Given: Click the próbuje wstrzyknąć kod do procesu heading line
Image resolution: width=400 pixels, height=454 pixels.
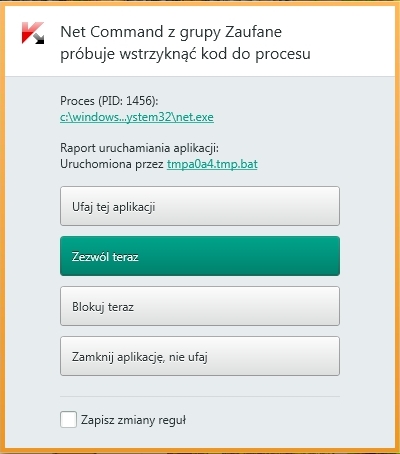Looking at the screenshot, I should click(185, 54).
